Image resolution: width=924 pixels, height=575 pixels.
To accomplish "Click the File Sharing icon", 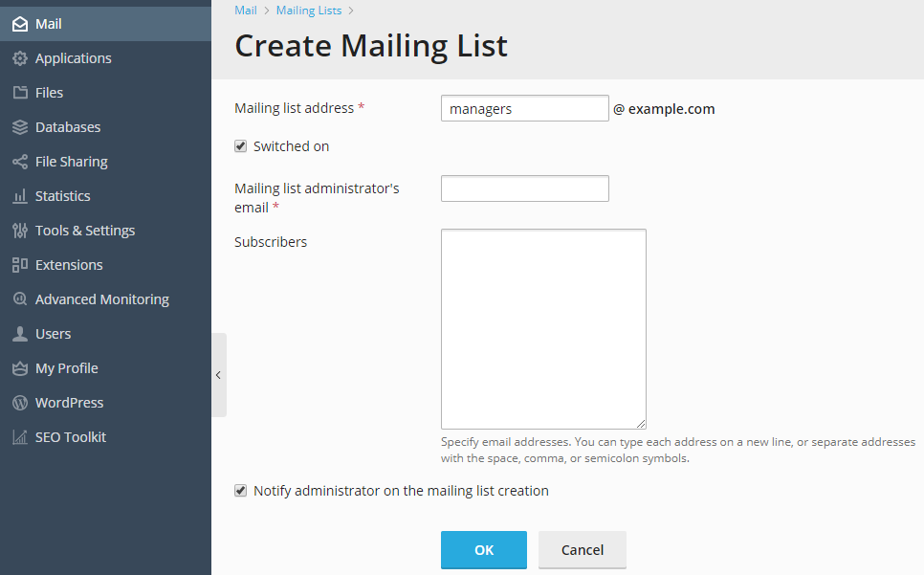I will [19, 162].
